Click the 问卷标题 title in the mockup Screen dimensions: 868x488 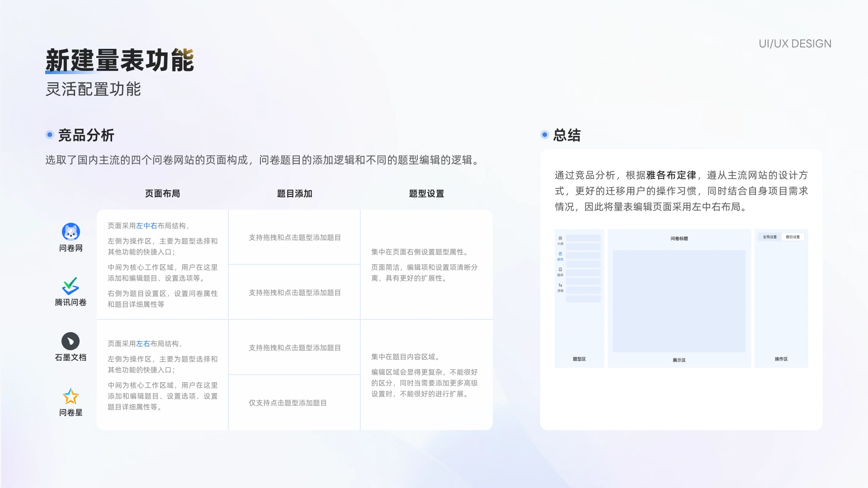coord(679,239)
